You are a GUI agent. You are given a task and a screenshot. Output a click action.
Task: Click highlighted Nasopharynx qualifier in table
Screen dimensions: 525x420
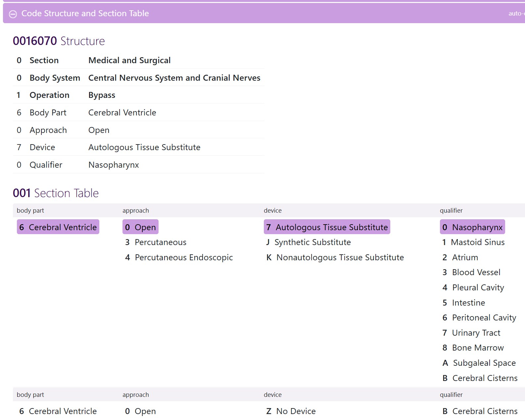(472, 227)
